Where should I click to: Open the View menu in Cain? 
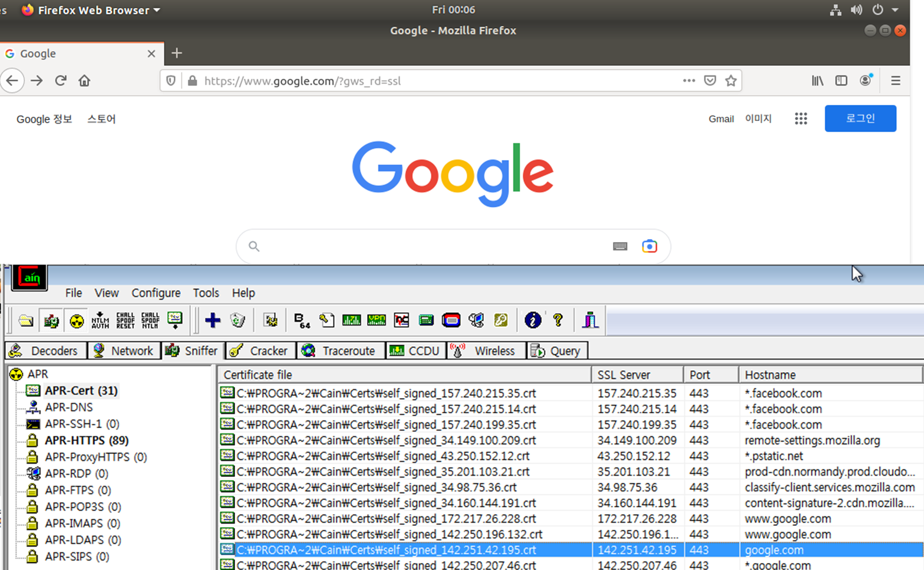[x=107, y=293]
